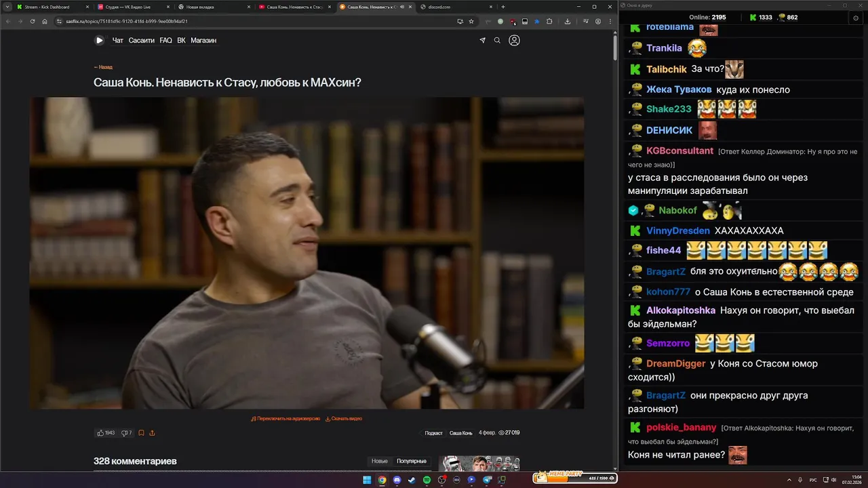Switch to audio version link
The height and width of the screenshot is (488, 868).
(x=285, y=419)
